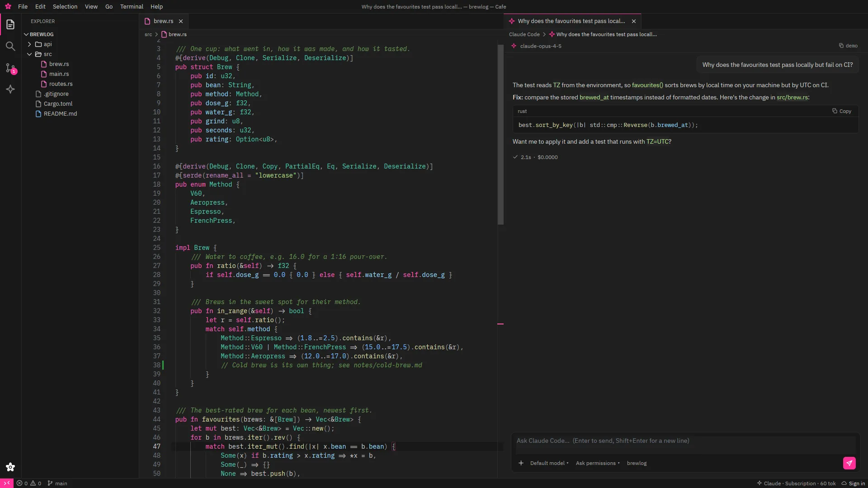Click the plus attach icon in chat input
This screenshot has height=488, width=868.
pyautogui.click(x=521, y=463)
